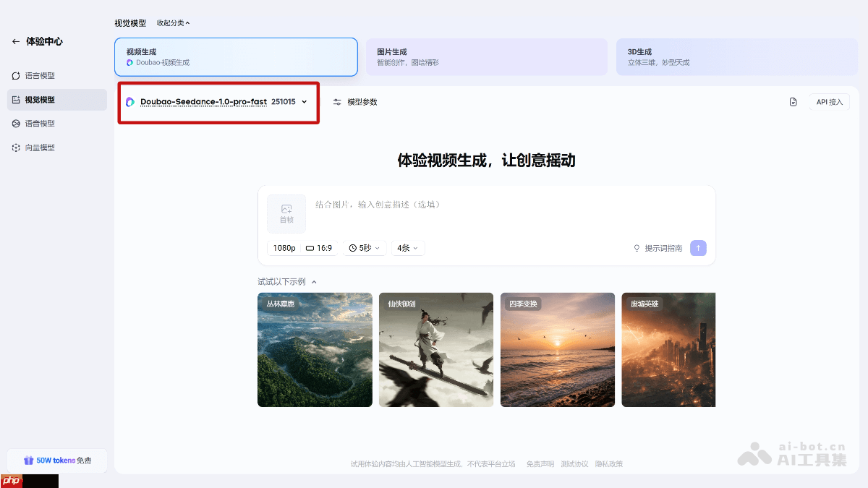Open the 4条 video count dropdown
Viewport: 868px width, 488px height.
407,247
